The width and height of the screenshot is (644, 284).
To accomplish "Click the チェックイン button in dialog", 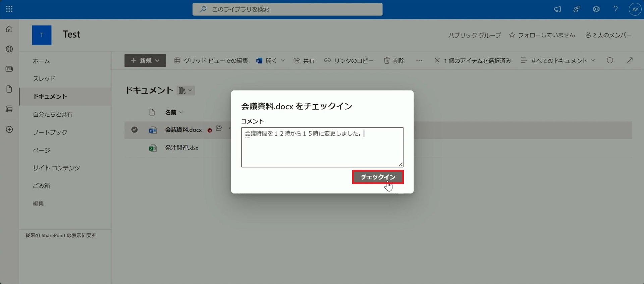I will [378, 177].
